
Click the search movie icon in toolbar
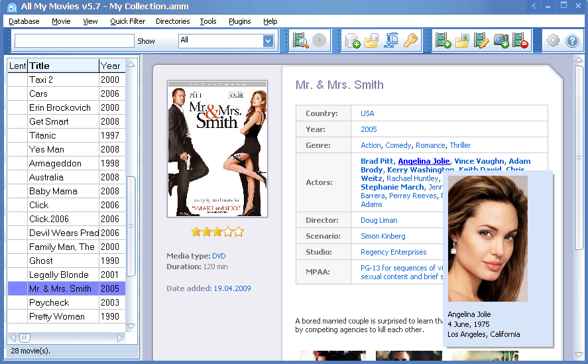coord(301,40)
